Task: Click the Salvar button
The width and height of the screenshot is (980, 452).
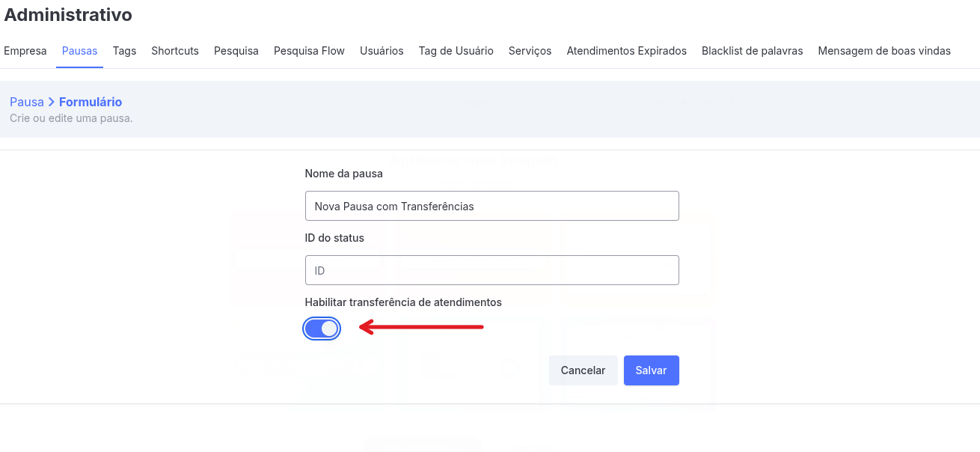Action: (651, 370)
